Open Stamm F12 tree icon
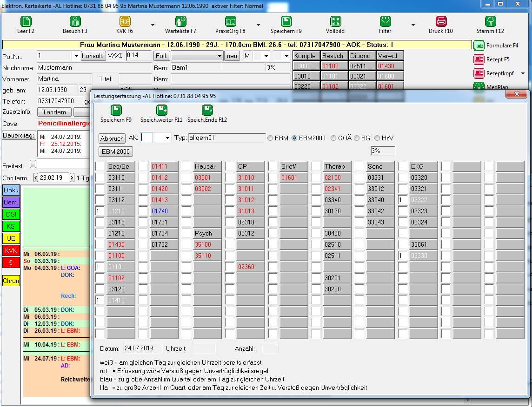532x407 pixels. coord(490,21)
